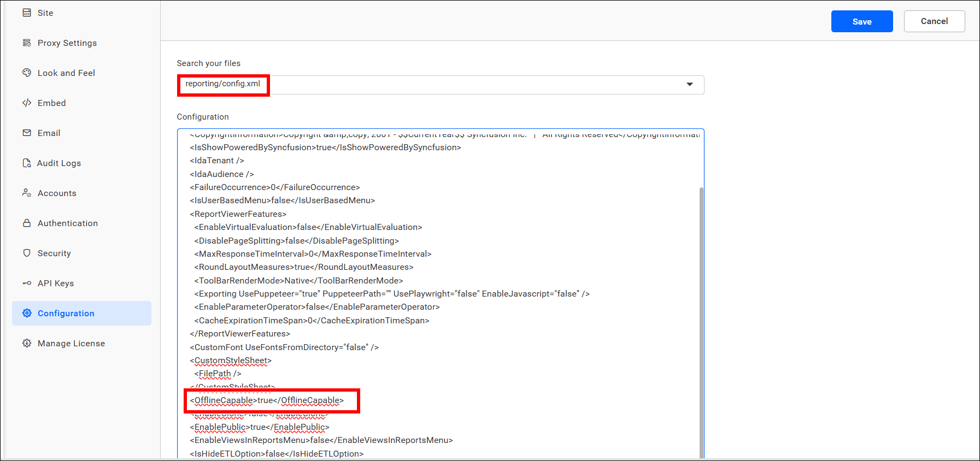Open the Configuration menu item
The width and height of the screenshot is (980, 461).
[x=66, y=314]
